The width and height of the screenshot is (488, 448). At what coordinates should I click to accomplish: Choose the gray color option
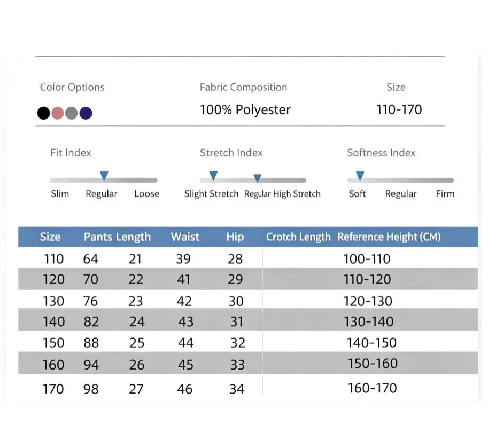(72, 113)
